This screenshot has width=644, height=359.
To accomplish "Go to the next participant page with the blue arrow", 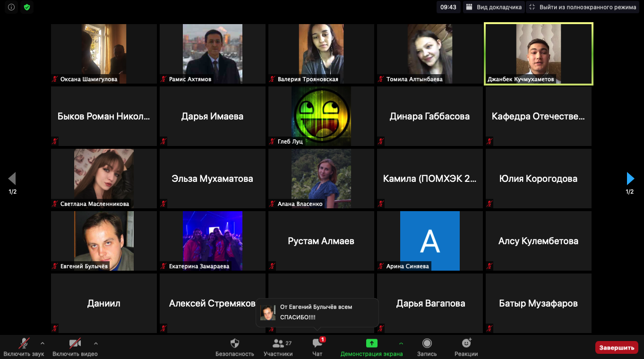I will pyautogui.click(x=630, y=178).
